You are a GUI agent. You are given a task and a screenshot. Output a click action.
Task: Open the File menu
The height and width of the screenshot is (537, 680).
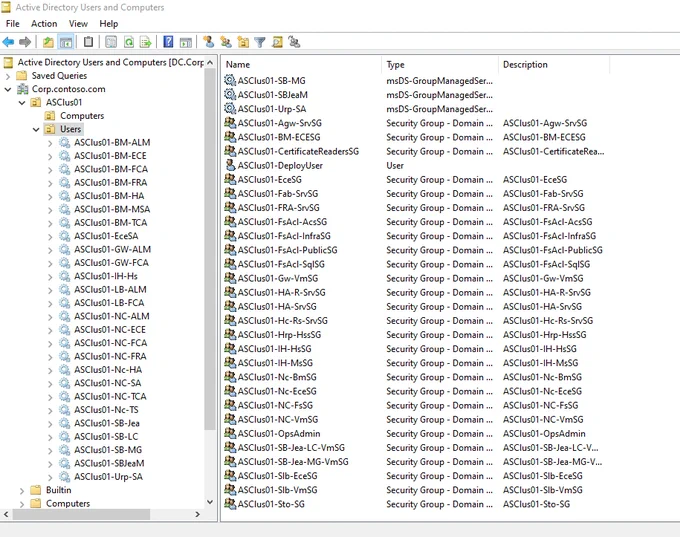point(13,23)
